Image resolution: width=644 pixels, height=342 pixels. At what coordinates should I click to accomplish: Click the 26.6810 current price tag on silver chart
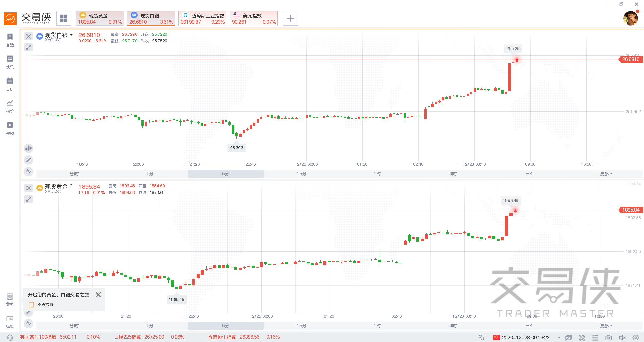point(631,59)
